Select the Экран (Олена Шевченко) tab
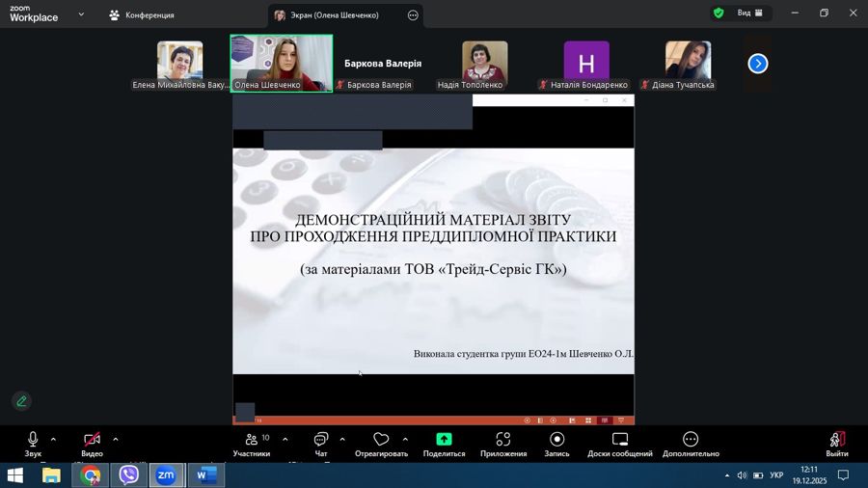 [333, 15]
